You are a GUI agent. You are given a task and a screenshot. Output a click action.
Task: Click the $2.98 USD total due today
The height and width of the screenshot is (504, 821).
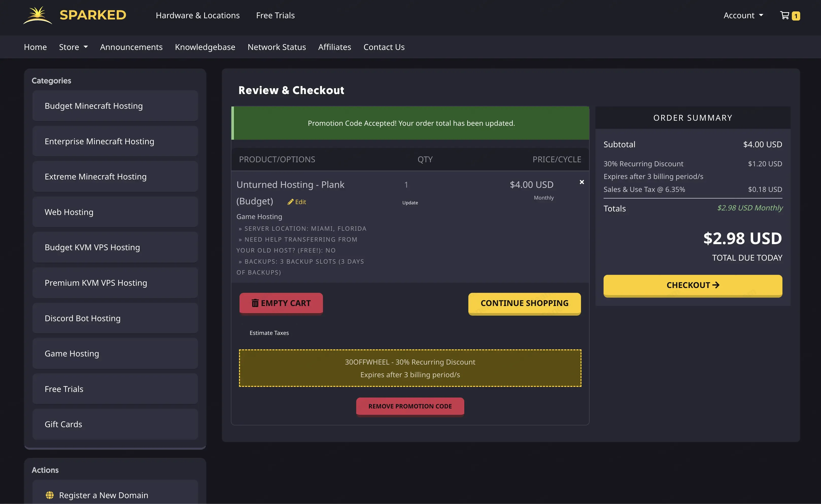click(x=743, y=238)
